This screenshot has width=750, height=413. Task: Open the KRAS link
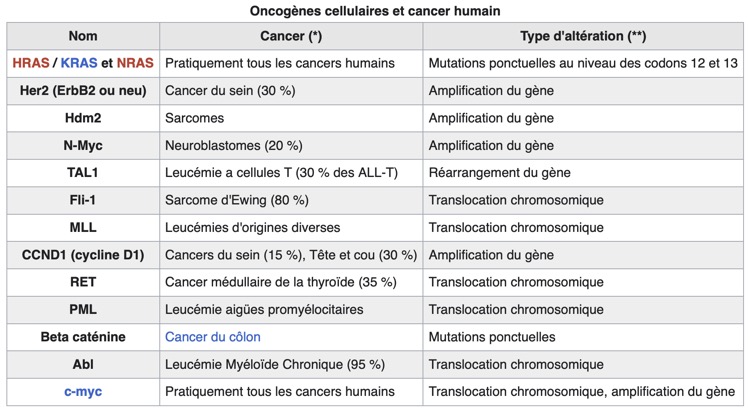pos(79,63)
